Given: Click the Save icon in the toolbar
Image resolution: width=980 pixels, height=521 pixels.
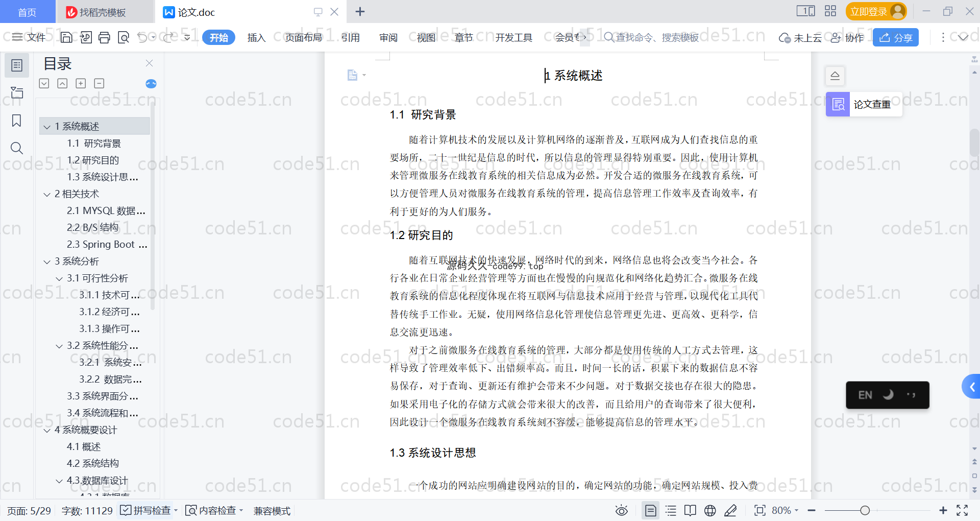Looking at the screenshot, I should click(66, 37).
